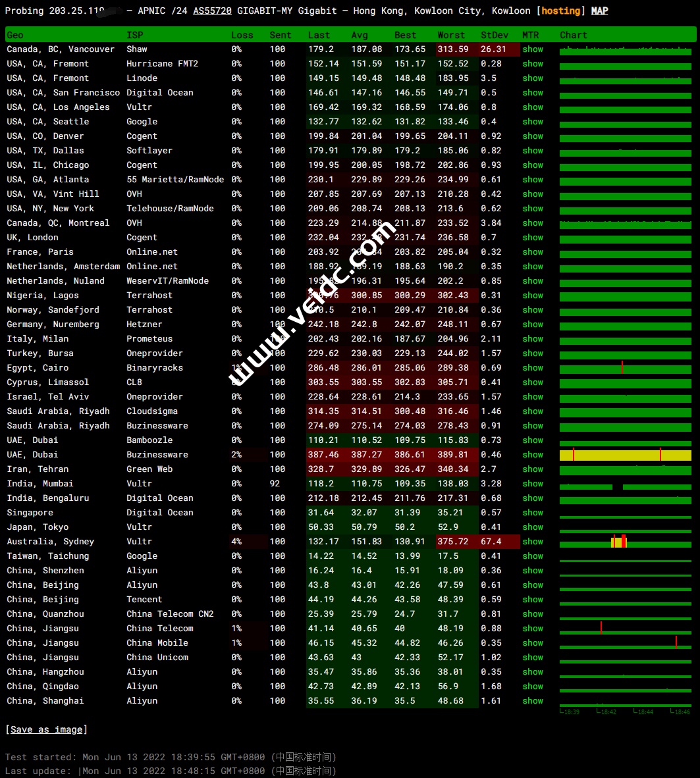This screenshot has width=700, height=778.
Task: Click the Geo column header
Action: [x=15, y=35]
